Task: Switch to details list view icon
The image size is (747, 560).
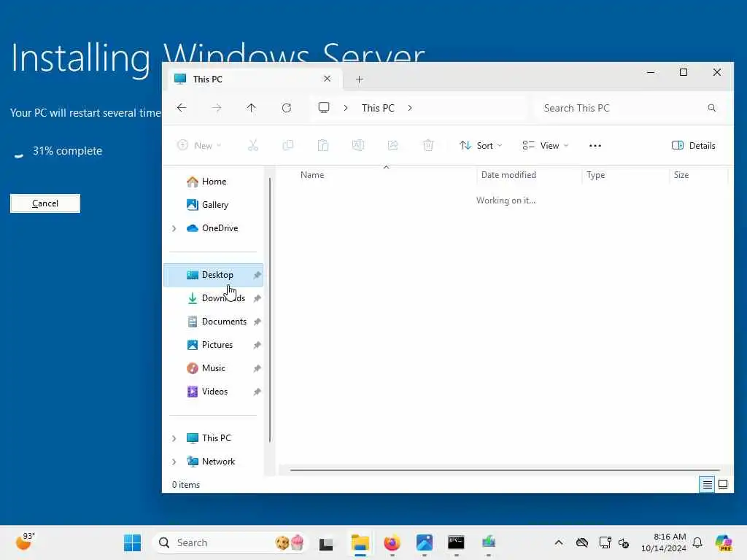Action: (708, 484)
